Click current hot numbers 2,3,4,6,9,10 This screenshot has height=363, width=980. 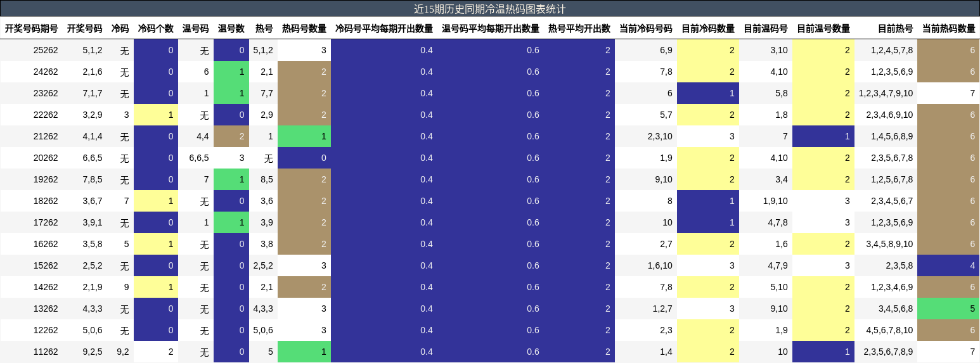[889, 115]
